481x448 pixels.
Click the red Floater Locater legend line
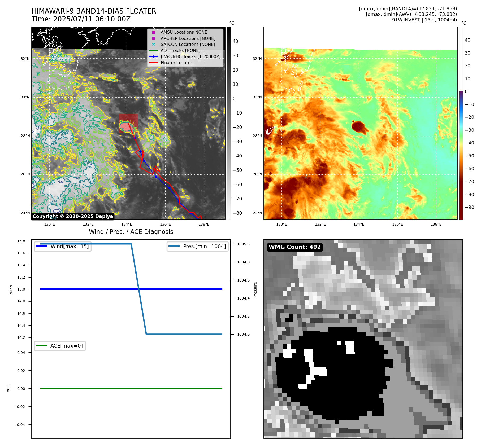[x=154, y=63]
